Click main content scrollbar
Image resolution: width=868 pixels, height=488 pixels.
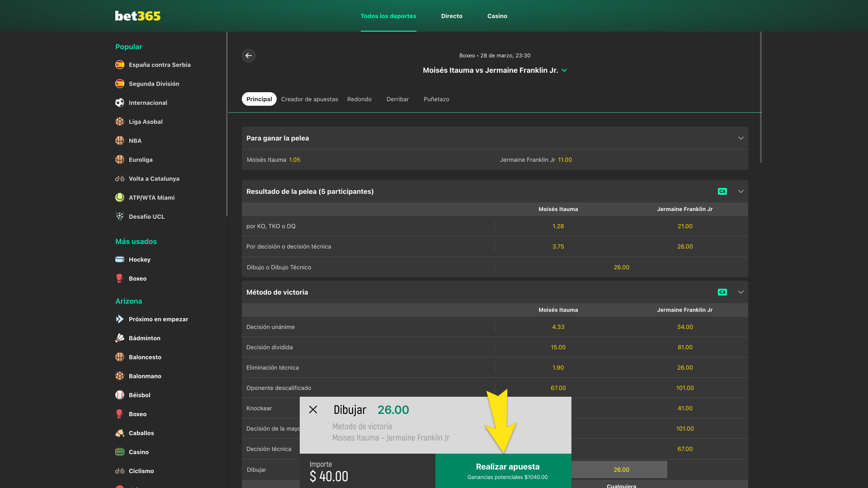coord(761,97)
